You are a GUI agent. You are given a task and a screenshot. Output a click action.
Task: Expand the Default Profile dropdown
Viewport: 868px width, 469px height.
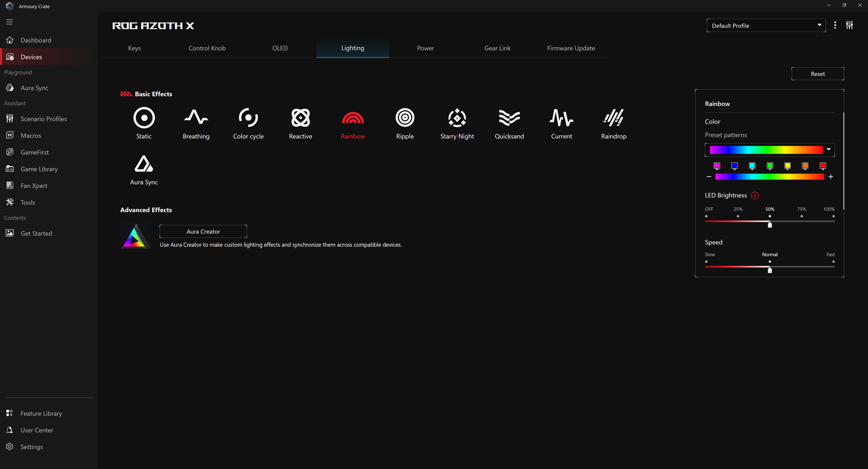pos(766,26)
